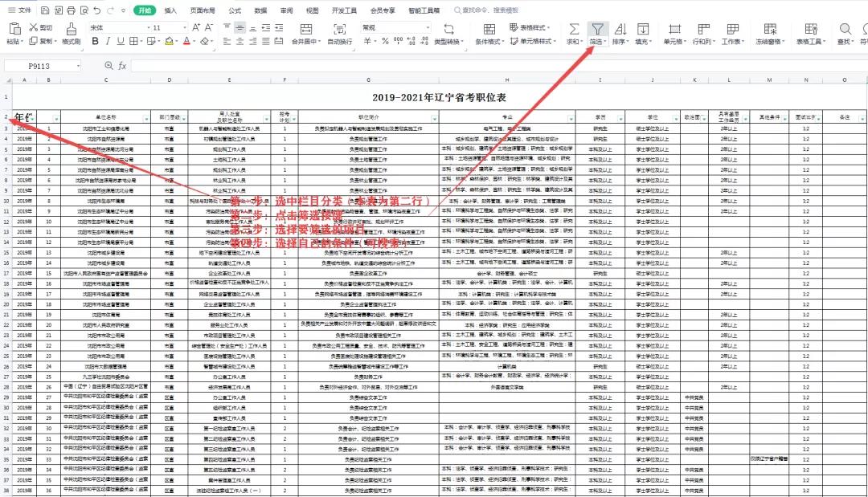Click the Format Painter (格式刷) brush icon
This screenshot has width=868, height=497.
tap(71, 27)
